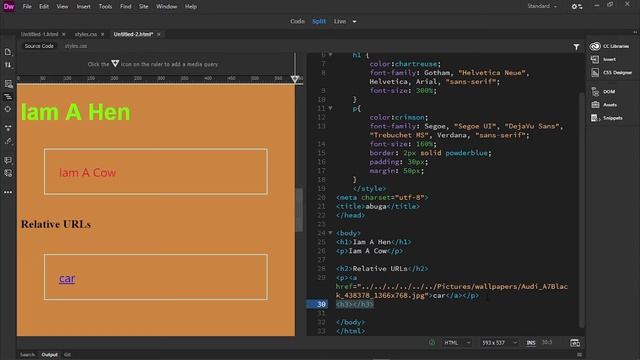Click the Remove Comment icon in left toolbar
640x360 pixels.
(x=8, y=173)
